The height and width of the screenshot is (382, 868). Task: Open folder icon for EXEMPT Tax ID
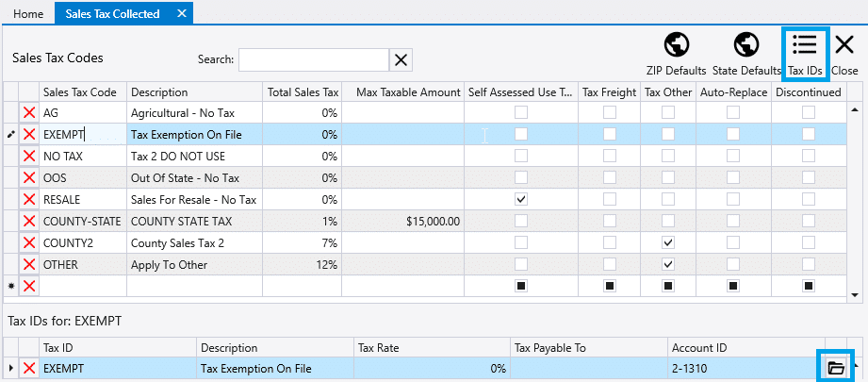(834, 369)
